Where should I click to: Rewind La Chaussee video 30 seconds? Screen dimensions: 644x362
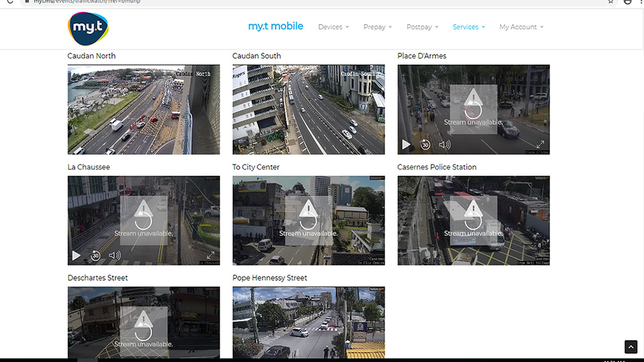96,255
